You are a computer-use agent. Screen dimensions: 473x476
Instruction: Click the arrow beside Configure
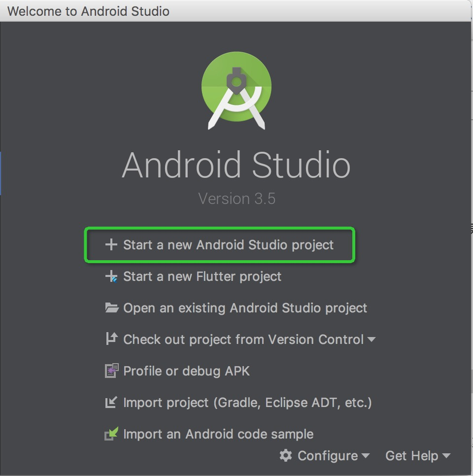[366, 455]
